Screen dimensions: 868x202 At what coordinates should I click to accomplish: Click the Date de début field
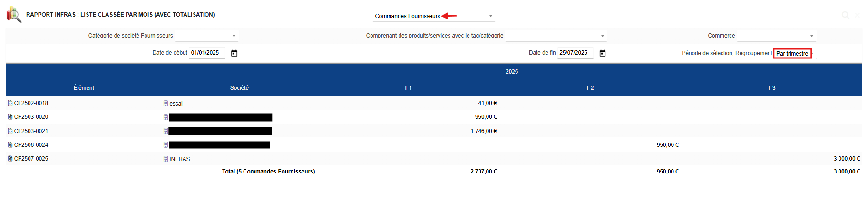(207, 53)
